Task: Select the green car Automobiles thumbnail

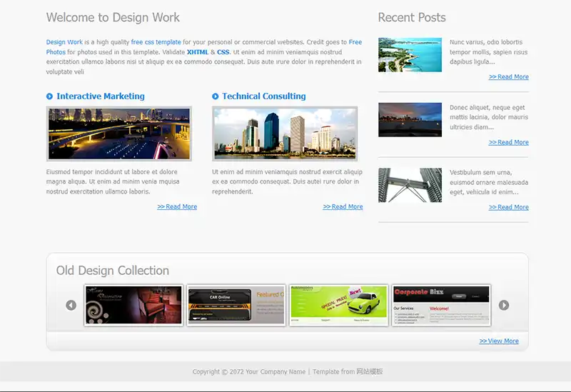Action: tap(338, 305)
